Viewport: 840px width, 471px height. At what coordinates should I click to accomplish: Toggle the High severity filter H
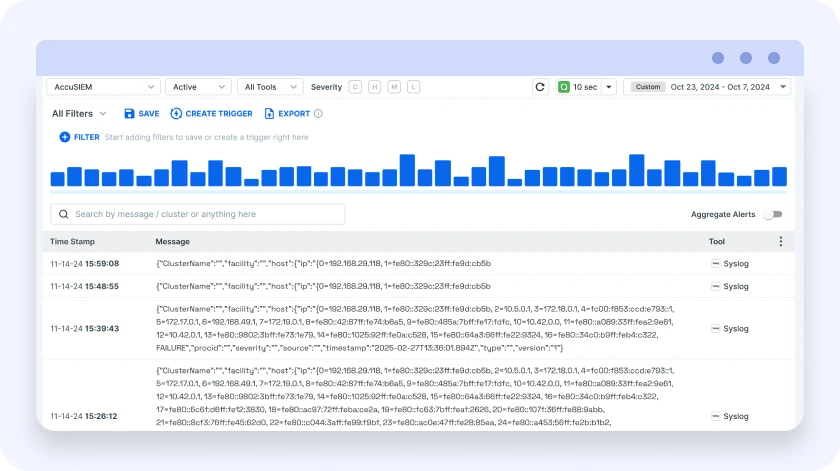pos(374,87)
